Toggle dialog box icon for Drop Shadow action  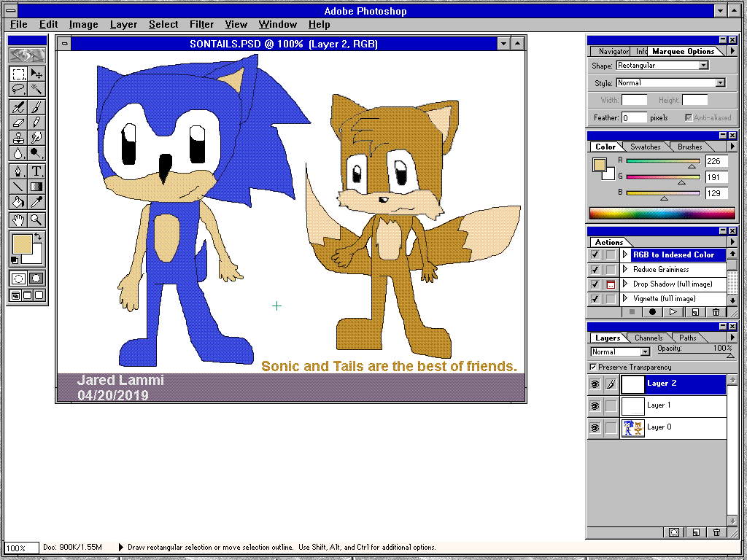(x=611, y=284)
